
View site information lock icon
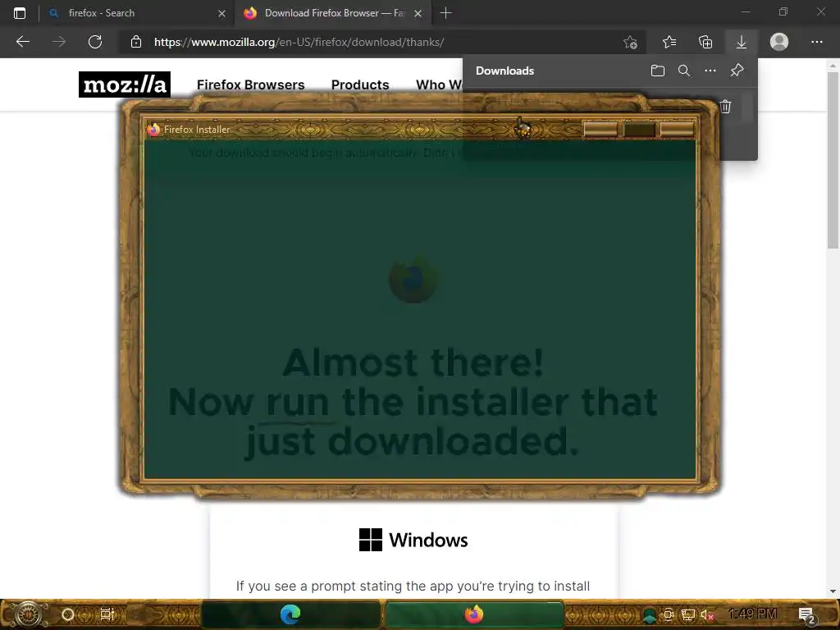[x=136, y=42]
